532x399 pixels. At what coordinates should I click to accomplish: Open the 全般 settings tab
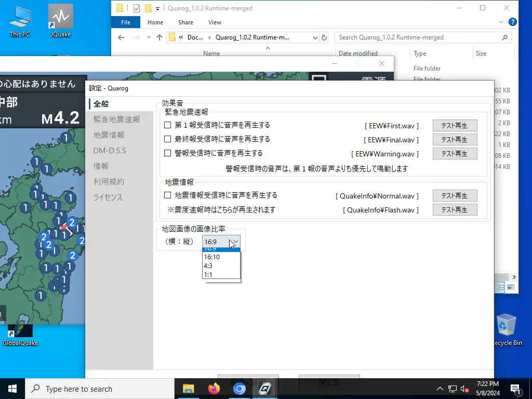(x=119, y=104)
